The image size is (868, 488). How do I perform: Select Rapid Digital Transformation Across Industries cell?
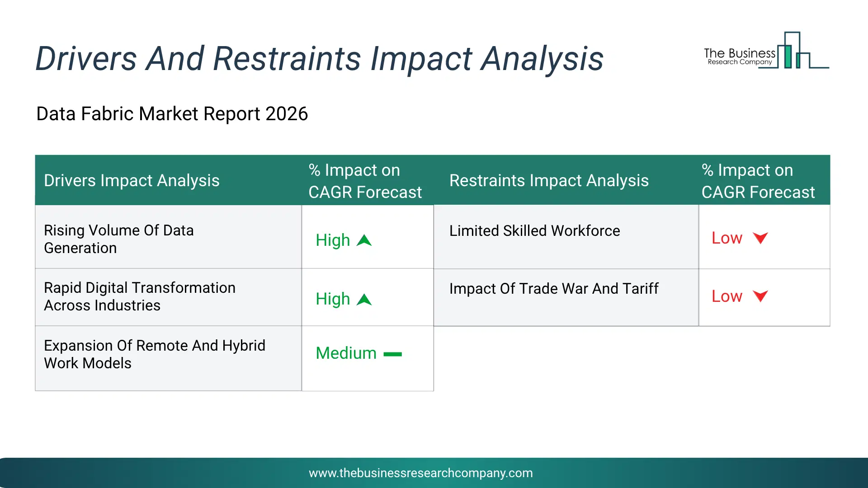point(168,297)
